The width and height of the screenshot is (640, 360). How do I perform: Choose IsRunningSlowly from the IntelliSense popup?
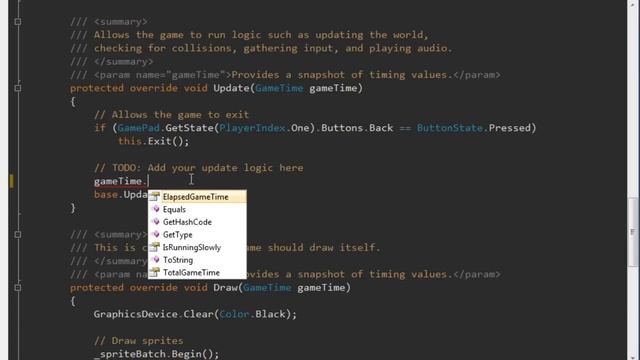tap(197, 247)
